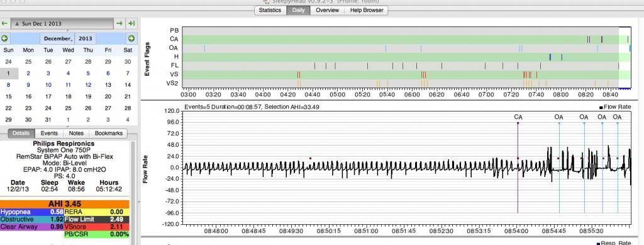Select the Events tab in details panel
The width and height of the screenshot is (644, 245).
(49, 133)
